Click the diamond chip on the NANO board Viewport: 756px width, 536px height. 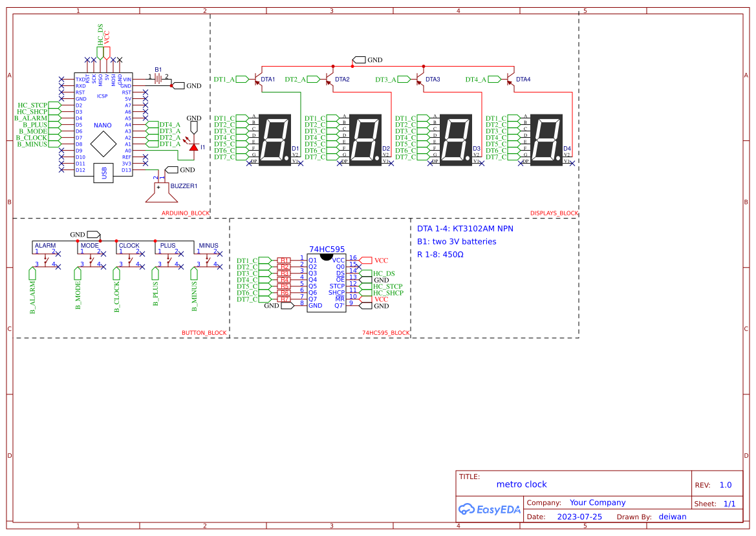[x=103, y=144]
